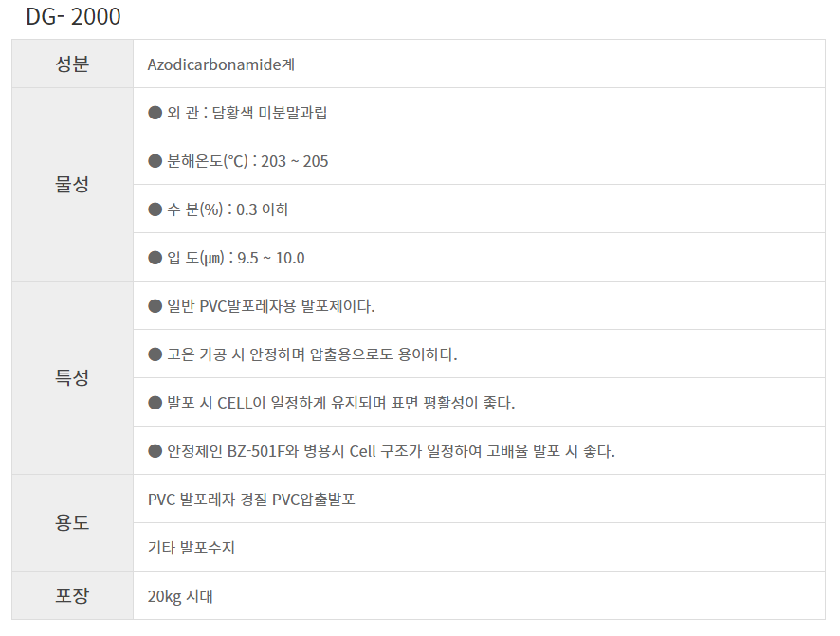The width and height of the screenshot is (840, 636).
Task: Select the 포장 header cell
Action: [72, 596]
